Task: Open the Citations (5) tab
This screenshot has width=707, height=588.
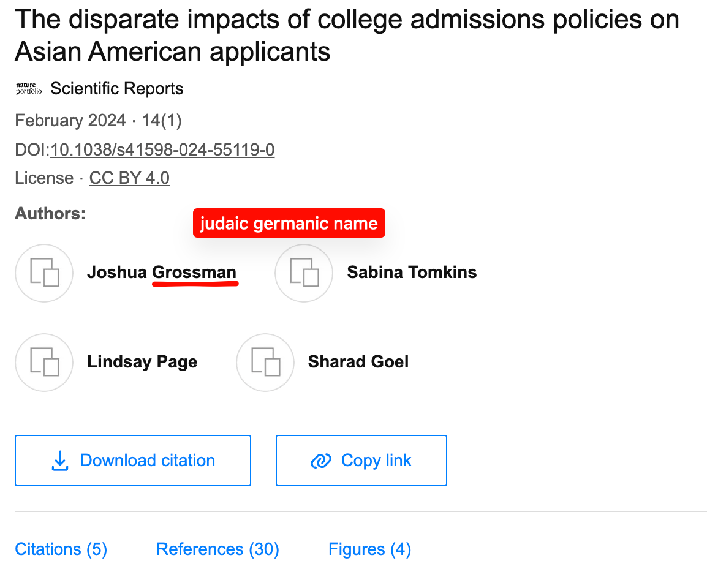Action: pos(61,549)
